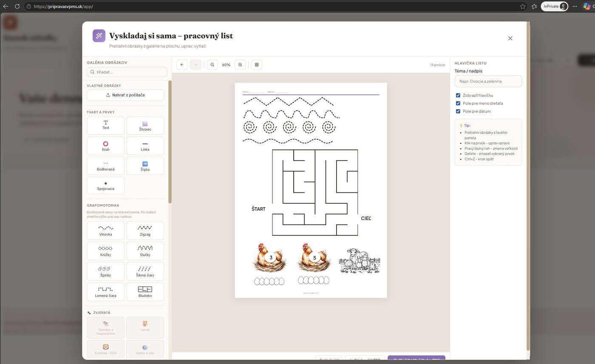Click Nahrať z počítača upload button
This screenshot has height=364, width=595.
point(125,95)
